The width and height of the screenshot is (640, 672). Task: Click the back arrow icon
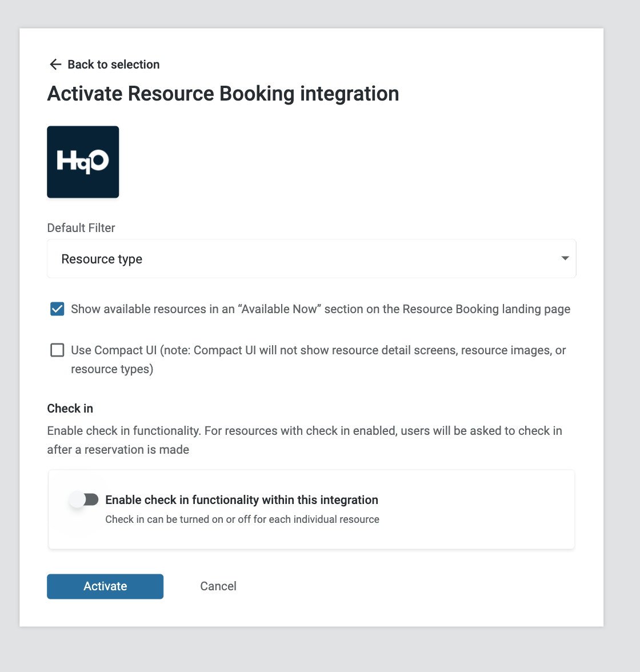pos(56,64)
